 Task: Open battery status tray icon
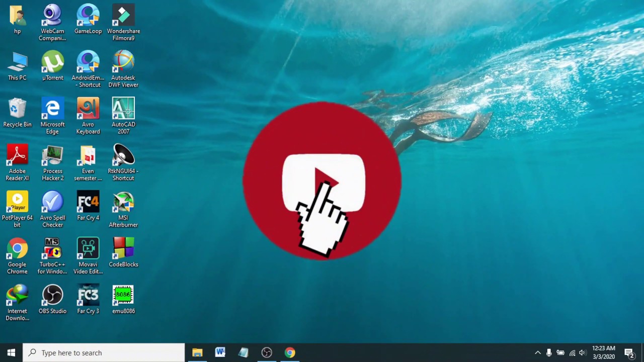click(560, 352)
